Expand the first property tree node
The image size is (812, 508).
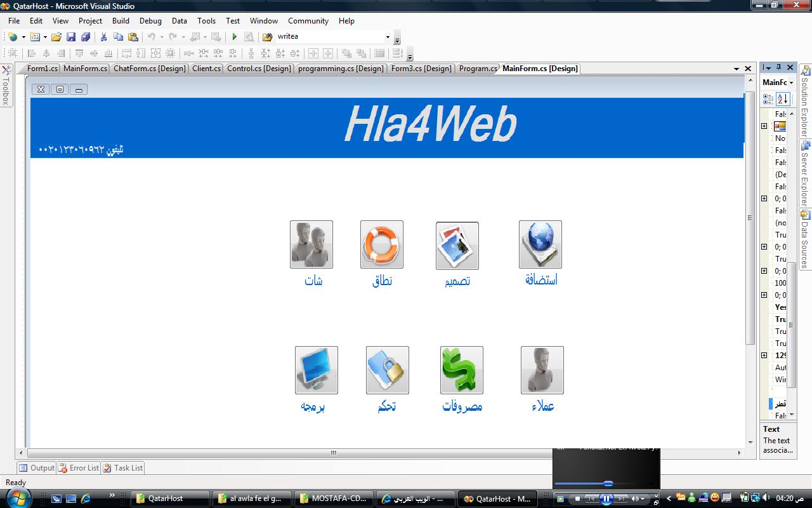coord(764,126)
